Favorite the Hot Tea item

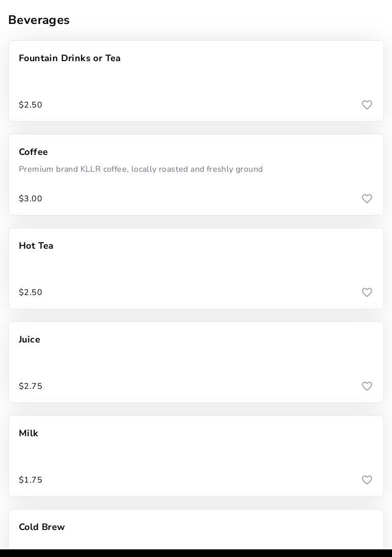pyautogui.click(x=367, y=293)
